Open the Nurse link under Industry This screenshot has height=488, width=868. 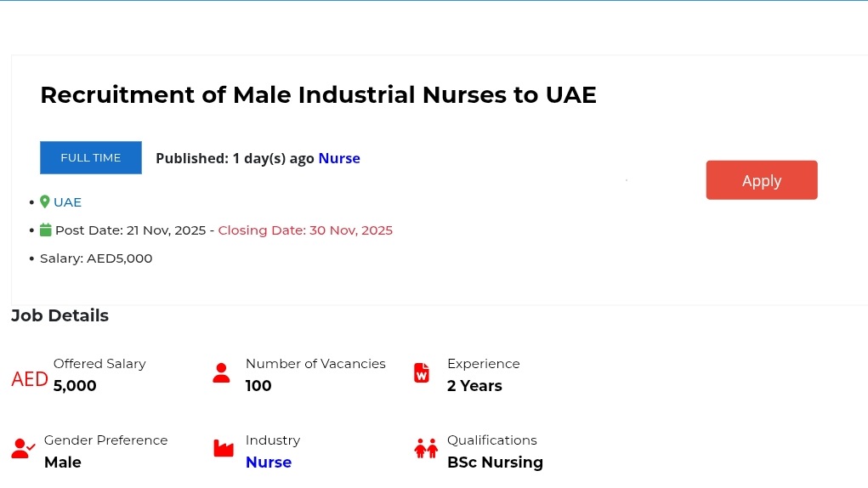(269, 462)
